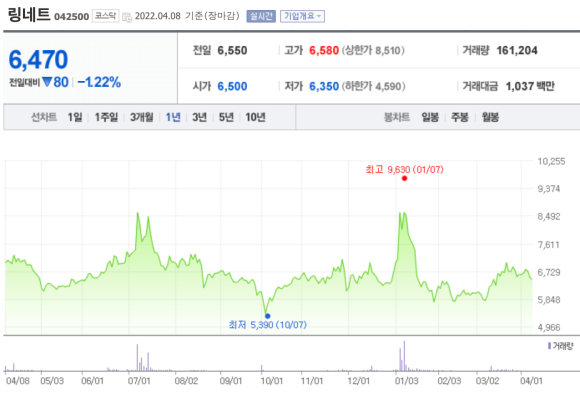Viewport: 580px width, 395px height.
Task: Click the open price 6,500
Action: coord(232,86)
